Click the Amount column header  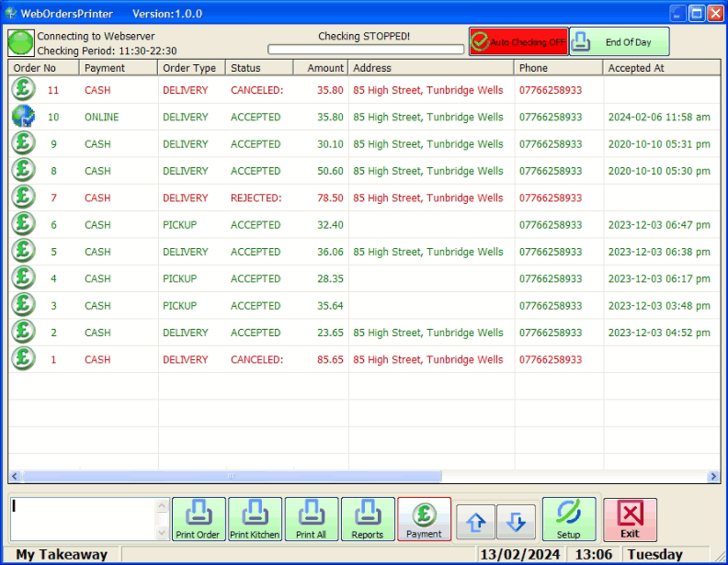point(320,68)
